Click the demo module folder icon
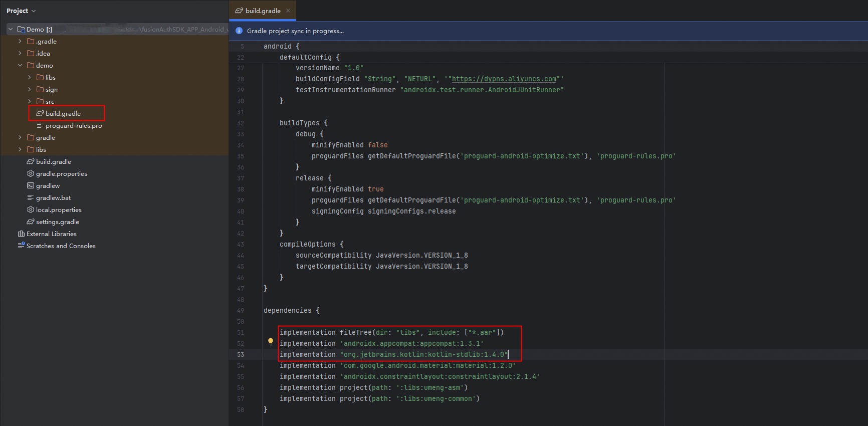The height and width of the screenshot is (426, 868). click(31, 65)
